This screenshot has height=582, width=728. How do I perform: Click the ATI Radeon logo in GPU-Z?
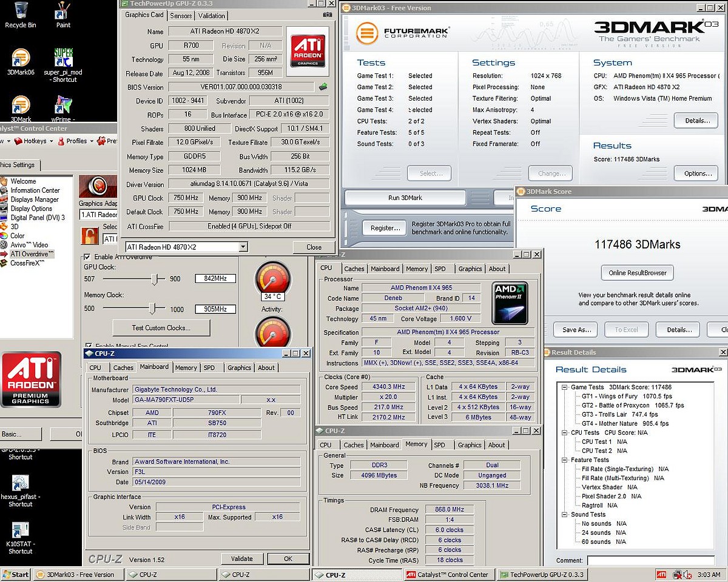tap(307, 50)
